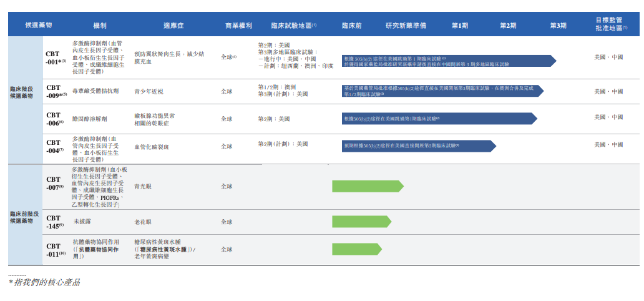The image size is (644, 301).
Task: Click the 第1期 column header
Action: (459, 25)
